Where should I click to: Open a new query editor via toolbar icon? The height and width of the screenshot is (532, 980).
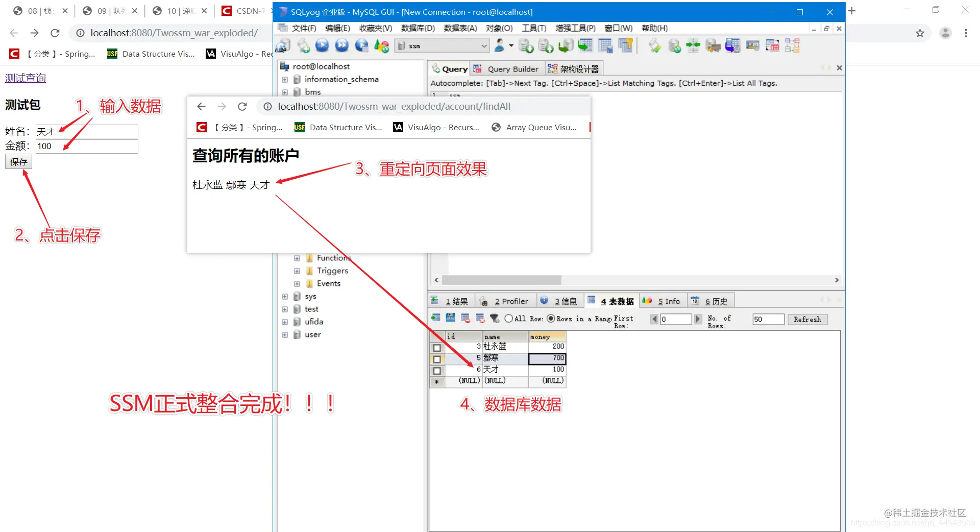(303, 46)
